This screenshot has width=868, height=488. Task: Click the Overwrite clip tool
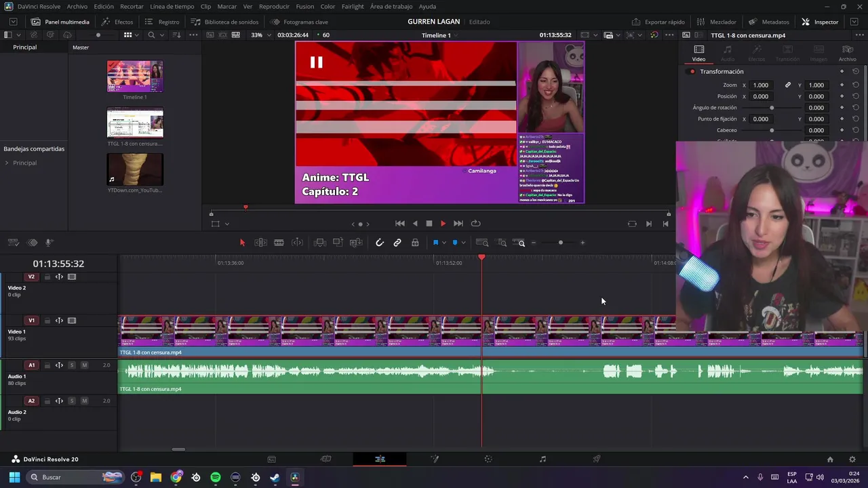(338, 243)
